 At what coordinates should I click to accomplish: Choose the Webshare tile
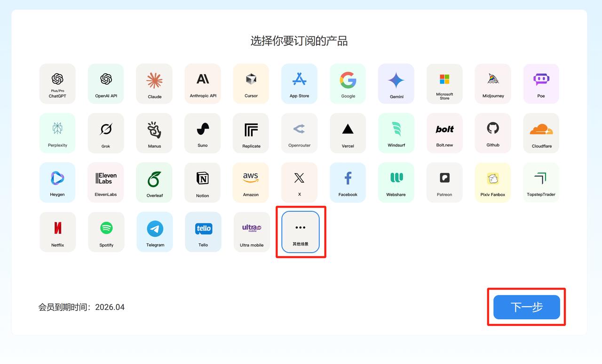tap(396, 183)
